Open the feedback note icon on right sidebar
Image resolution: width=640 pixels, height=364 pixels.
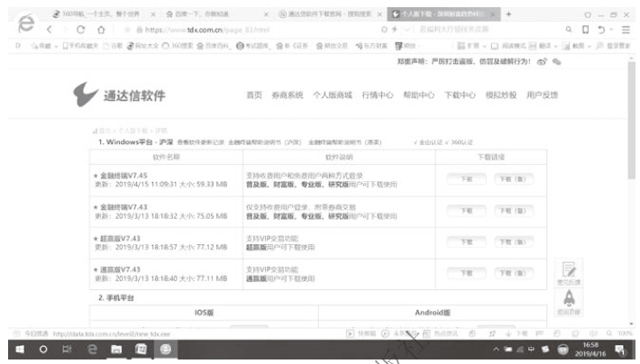click(569, 273)
